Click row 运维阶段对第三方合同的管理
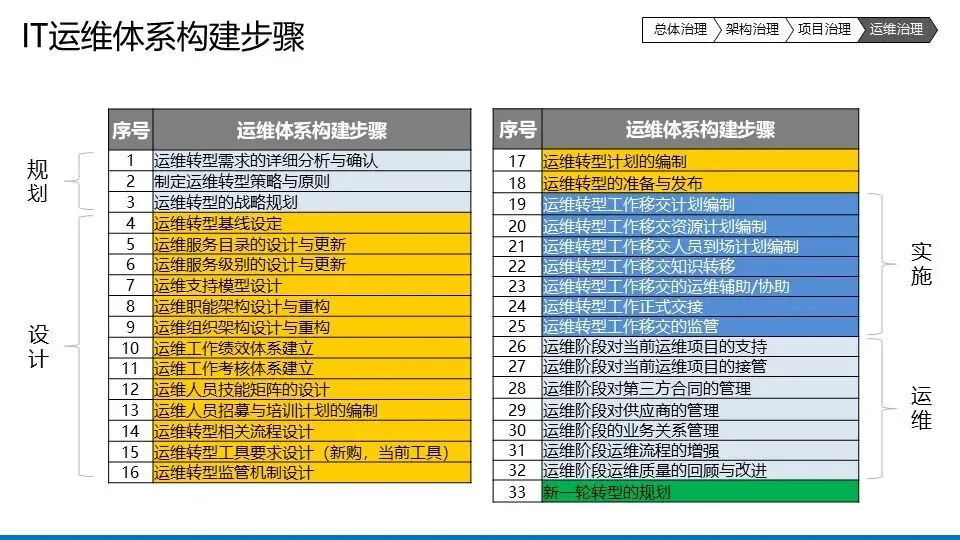Screen dimensions: 960x540 tap(676, 388)
